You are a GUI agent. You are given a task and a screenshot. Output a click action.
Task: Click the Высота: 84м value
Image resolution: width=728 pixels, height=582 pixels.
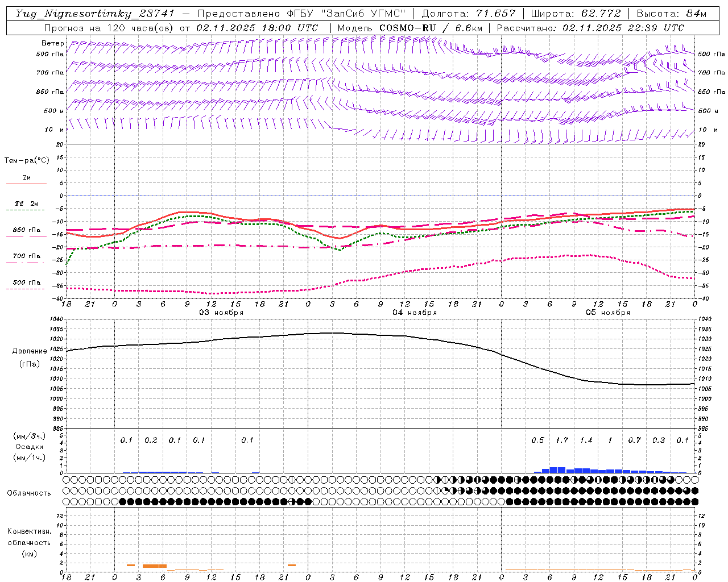click(x=671, y=14)
